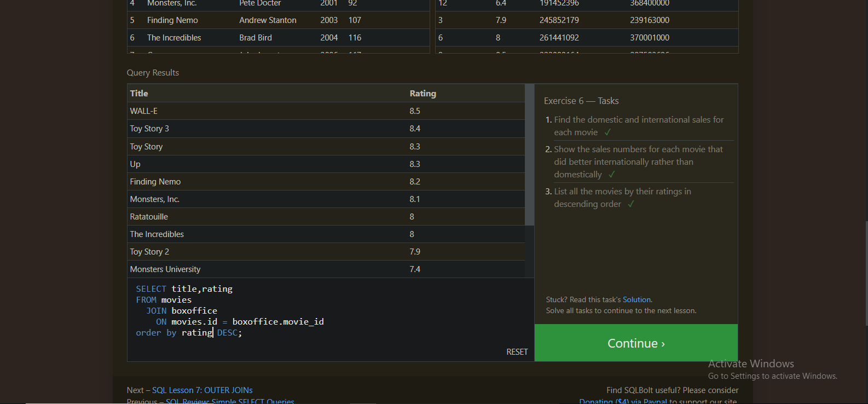Open SQL Lesson 7: OUTER JOINs link
Image resolution: width=868 pixels, height=404 pixels.
click(x=202, y=390)
